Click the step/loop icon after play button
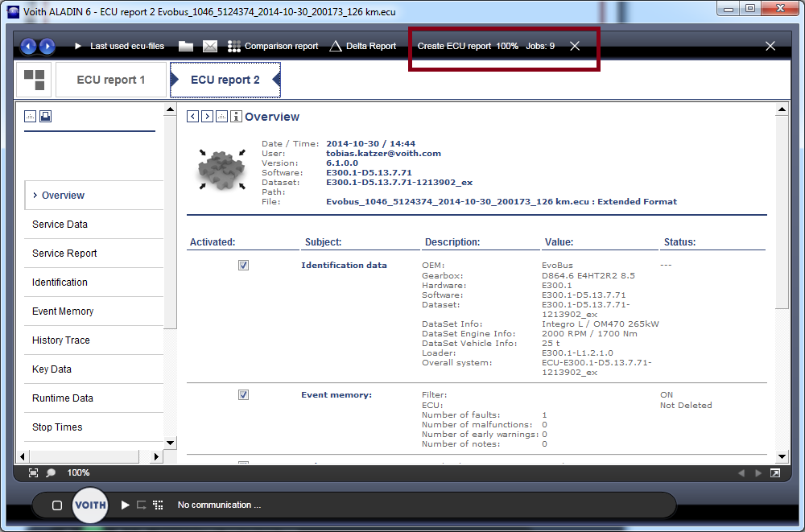The width and height of the screenshot is (805, 532). (x=141, y=505)
